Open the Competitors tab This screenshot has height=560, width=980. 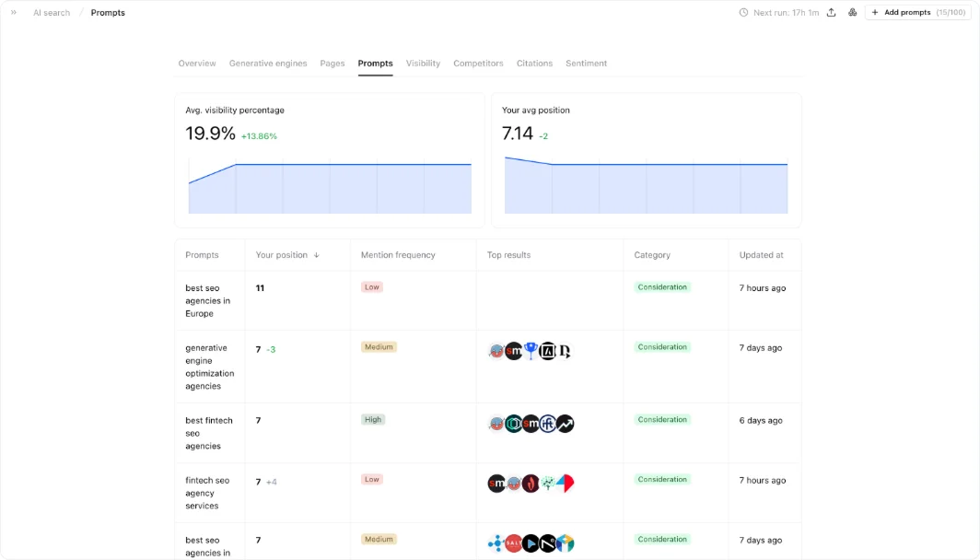pyautogui.click(x=478, y=64)
